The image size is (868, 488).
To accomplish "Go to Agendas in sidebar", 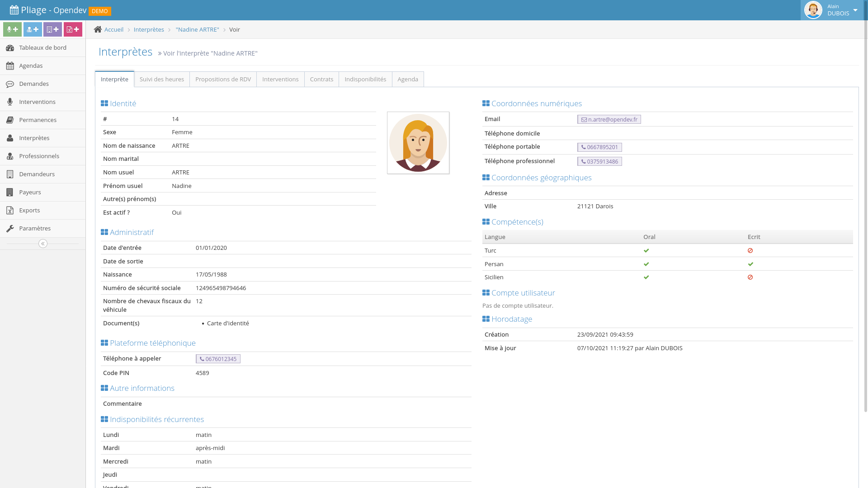I will click(31, 66).
